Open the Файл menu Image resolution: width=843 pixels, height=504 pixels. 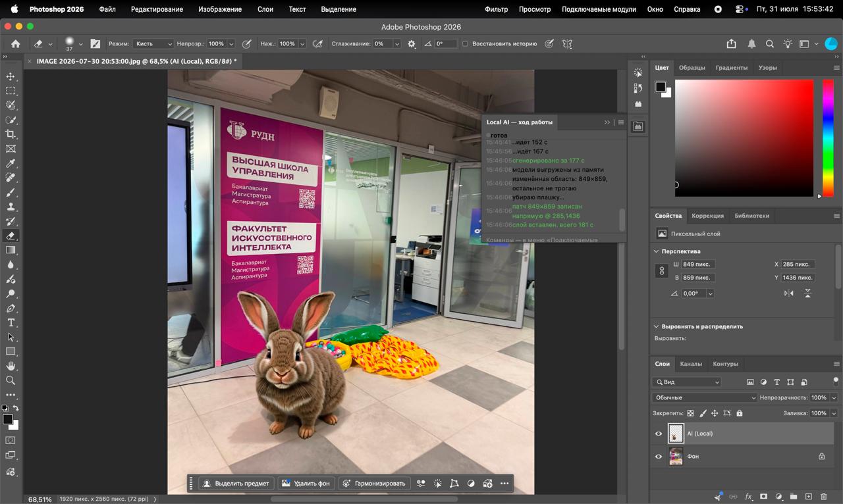(x=107, y=9)
